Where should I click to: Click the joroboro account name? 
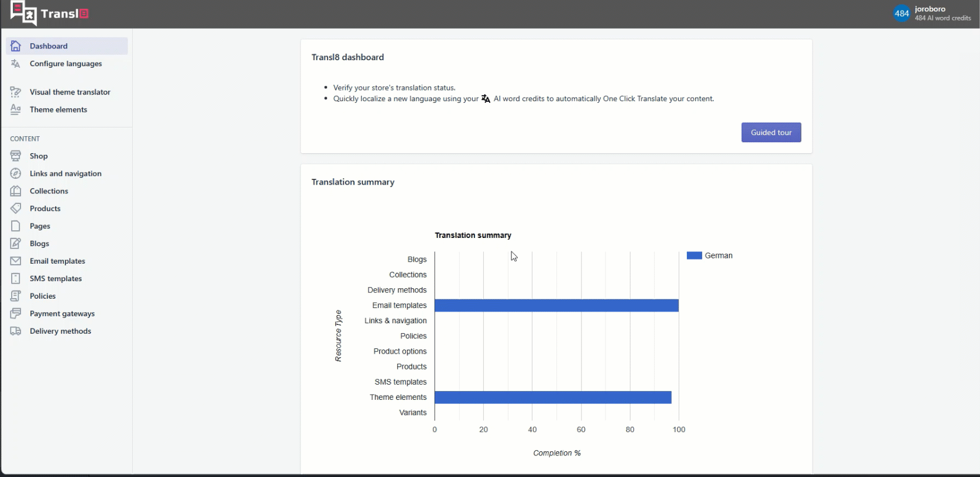click(x=930, y=9)
